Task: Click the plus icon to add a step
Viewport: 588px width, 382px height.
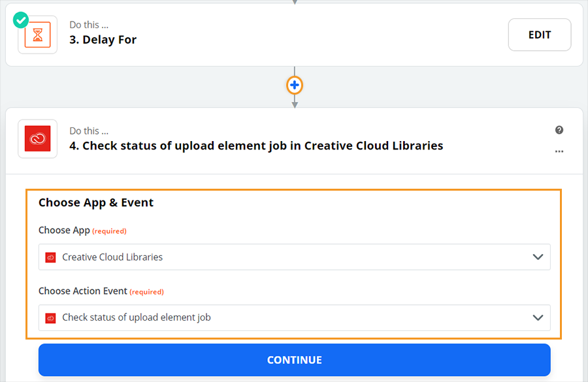Action: point(294,85)
